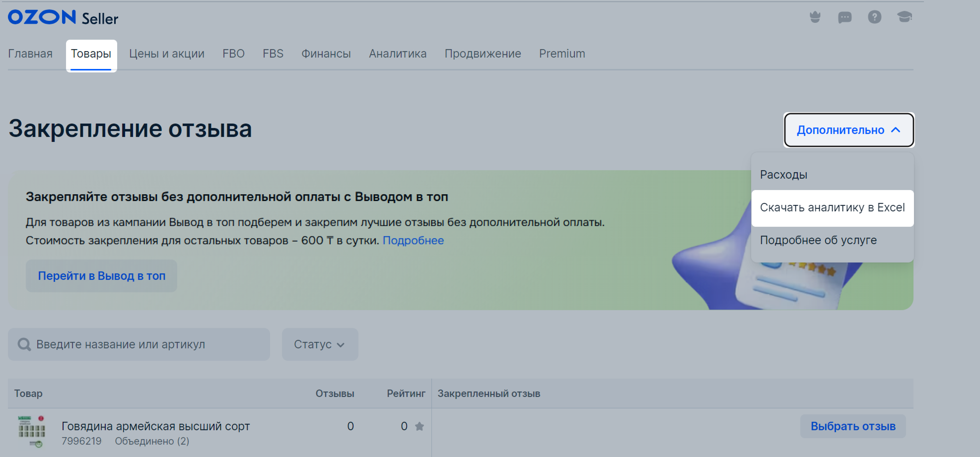Click the rating star icon in product row
The height and width of the screenshot is (457, 980).
[419, 426]
